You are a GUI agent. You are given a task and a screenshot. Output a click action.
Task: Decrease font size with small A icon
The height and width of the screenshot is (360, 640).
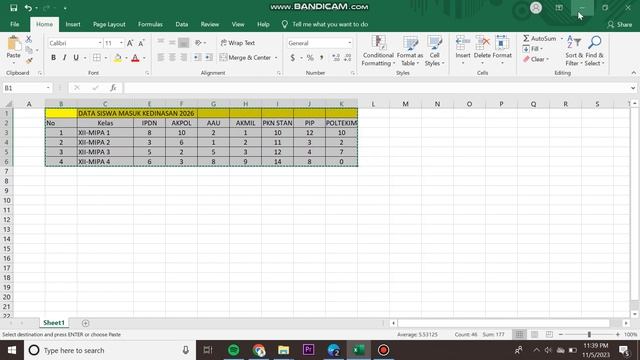click(x=141, y=43)
